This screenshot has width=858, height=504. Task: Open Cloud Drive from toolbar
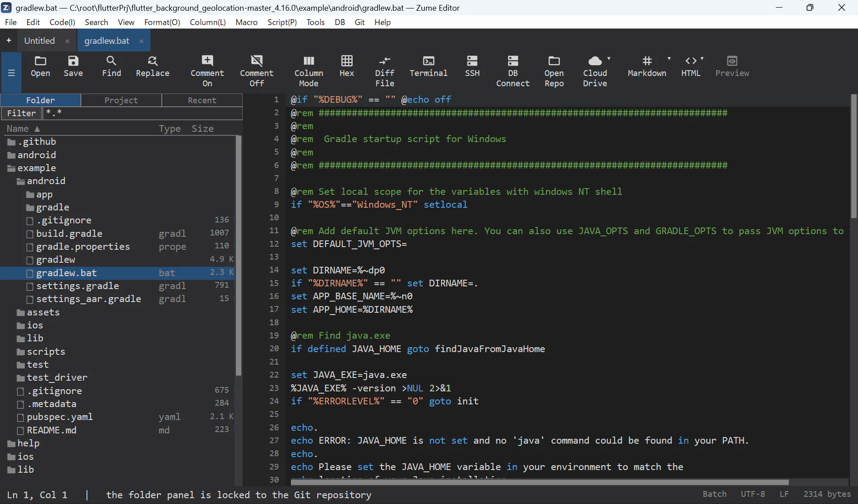[x=595, y=71]
